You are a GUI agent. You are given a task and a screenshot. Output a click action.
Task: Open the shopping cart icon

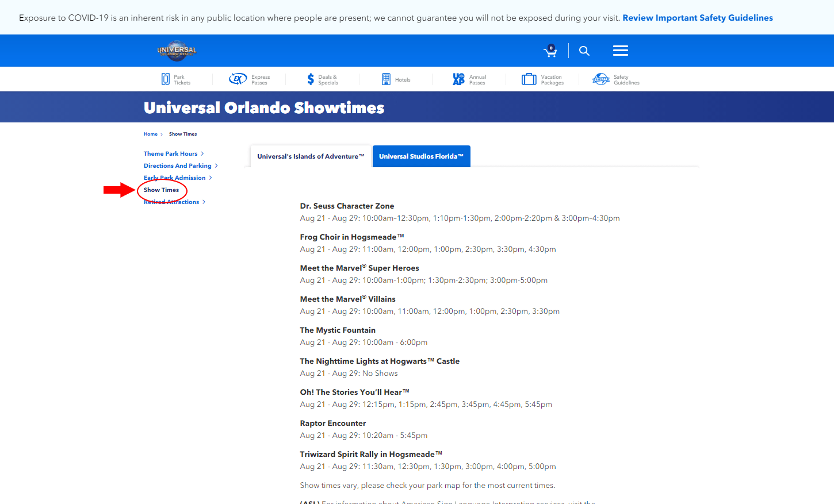550,51
